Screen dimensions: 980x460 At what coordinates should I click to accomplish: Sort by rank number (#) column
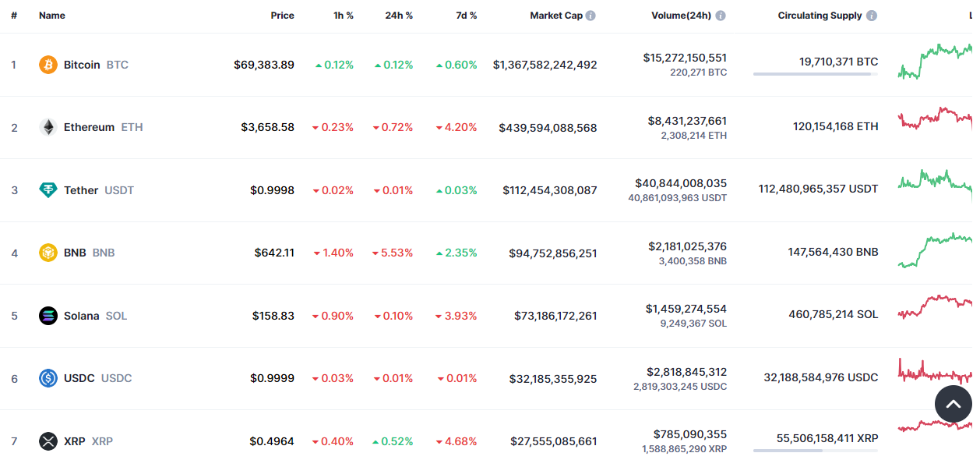(x=14, y=16)
